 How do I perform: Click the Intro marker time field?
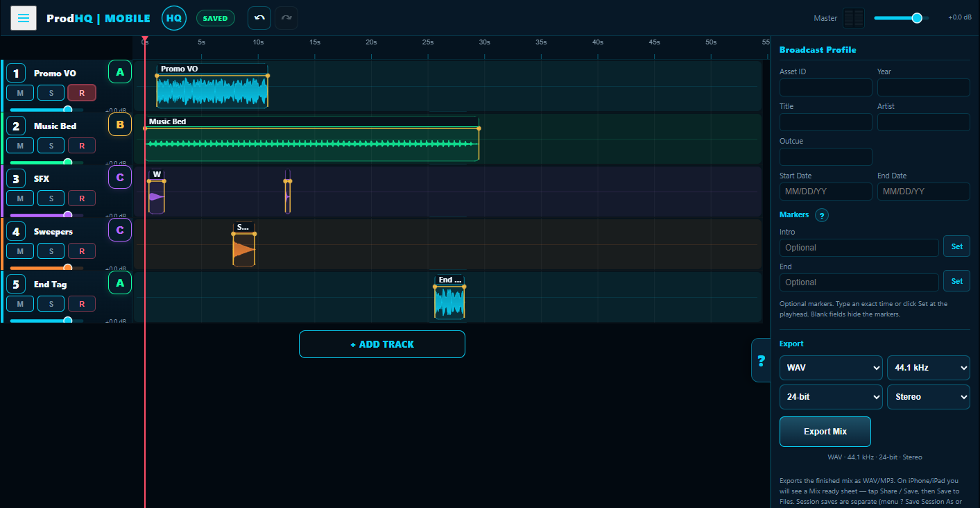859,248
